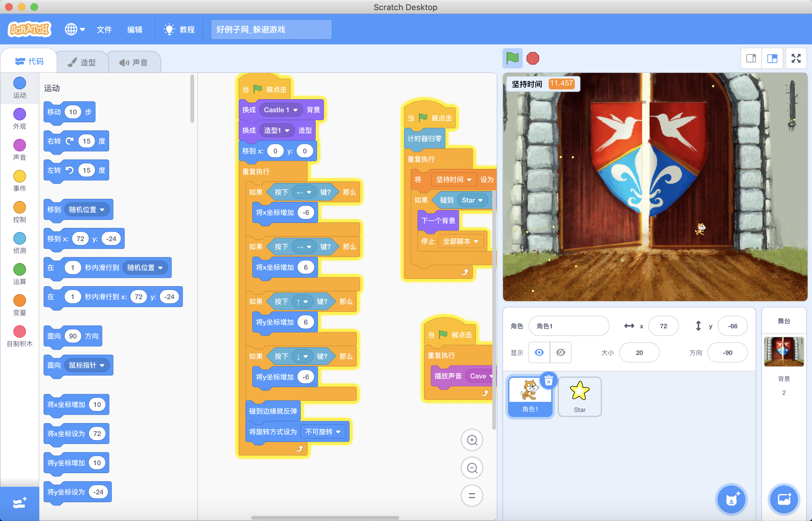
Task: Open the globe language menu
Action: pos(75,29)
